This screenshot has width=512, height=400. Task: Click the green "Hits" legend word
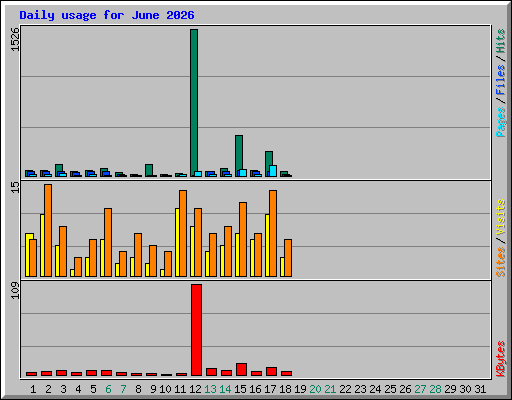coord(501,41)
